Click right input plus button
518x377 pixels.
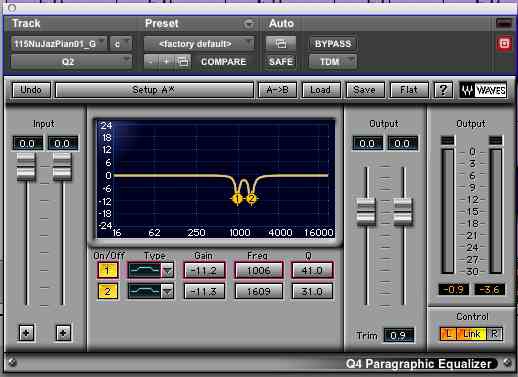click(63, 332)
